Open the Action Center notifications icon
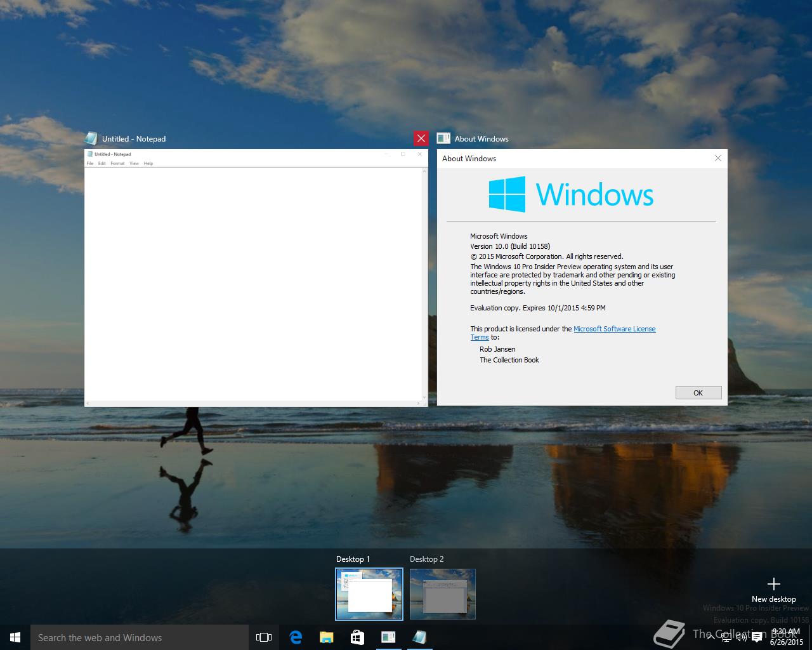The image size is (812, 650). (757, 637)
